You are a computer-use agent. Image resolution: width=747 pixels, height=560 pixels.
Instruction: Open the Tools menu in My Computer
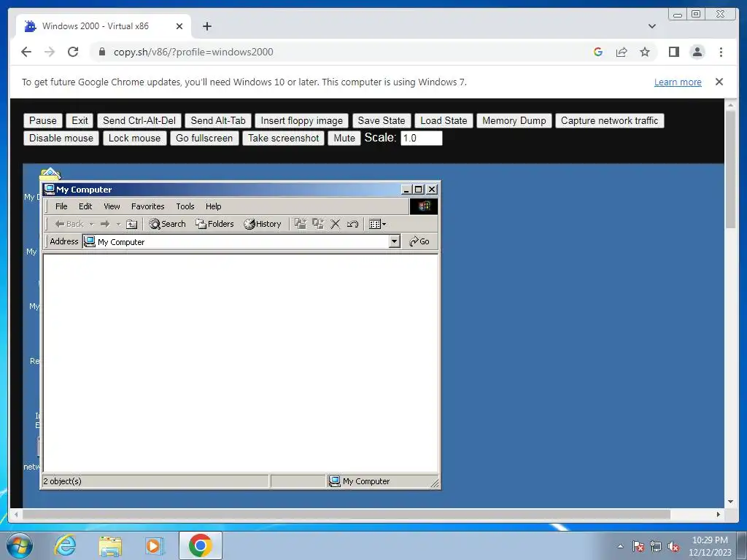coord(185,206)
